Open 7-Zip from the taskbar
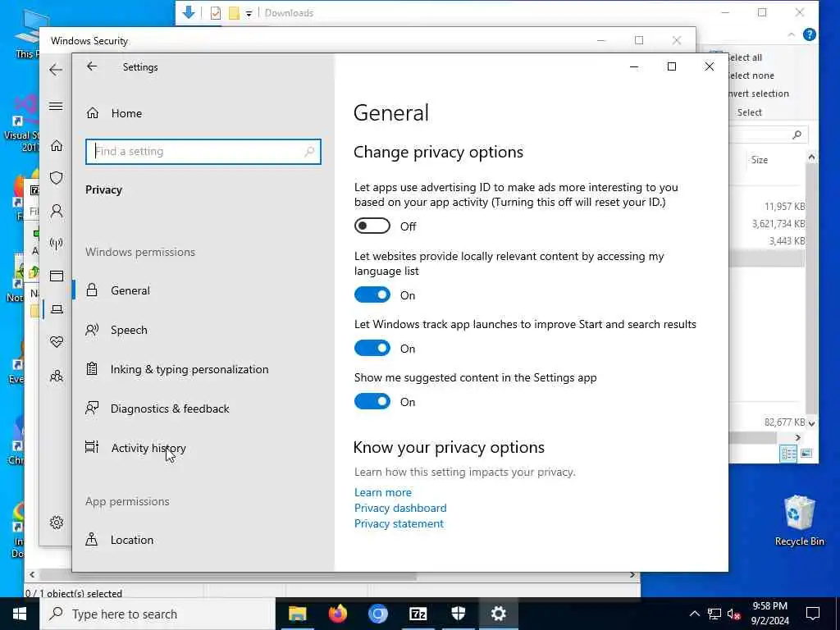This screenshot has height=630, width=840. [x=418, y=614]
